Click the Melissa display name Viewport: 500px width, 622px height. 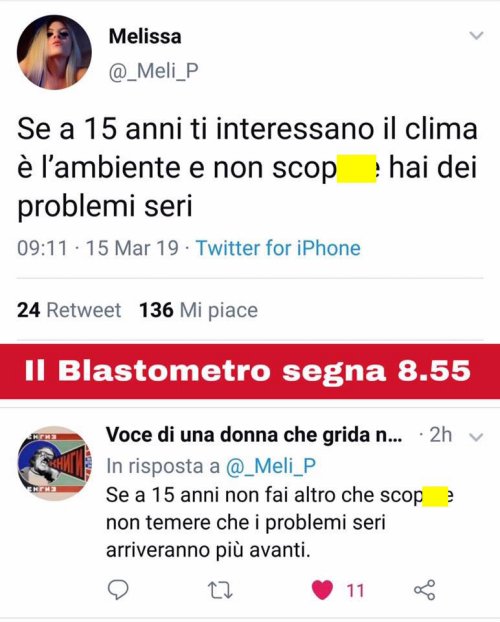coord(145,36)
